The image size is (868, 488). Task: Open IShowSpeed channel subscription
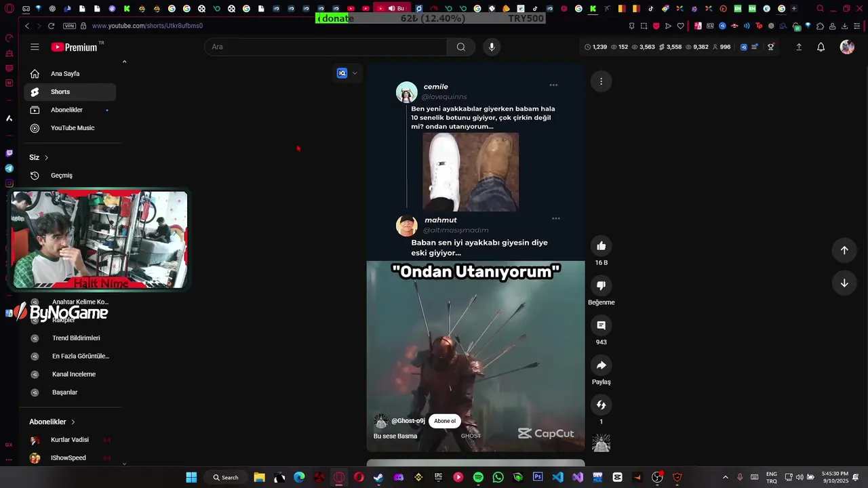click(x=70, y=458)
